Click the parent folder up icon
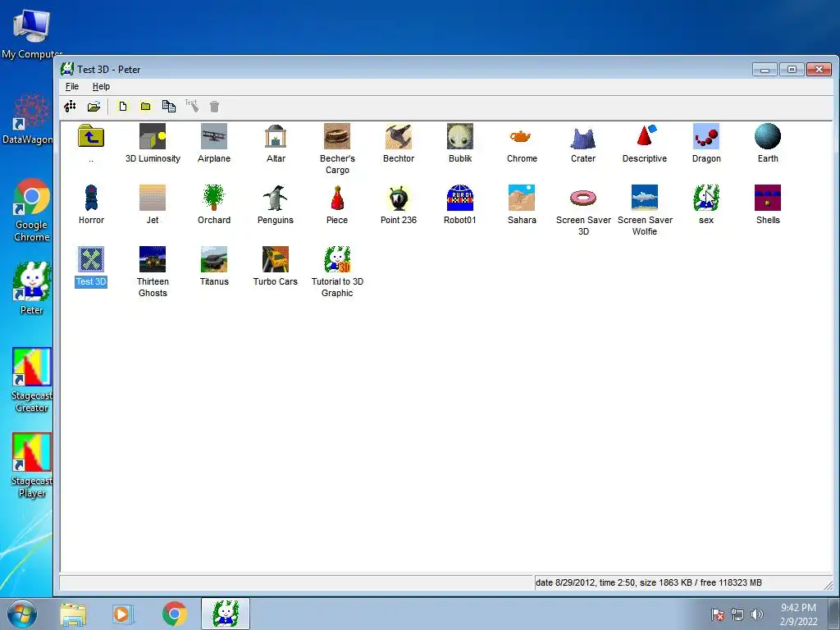The width and height of the screenshot is (840, 630). (91, 136)
